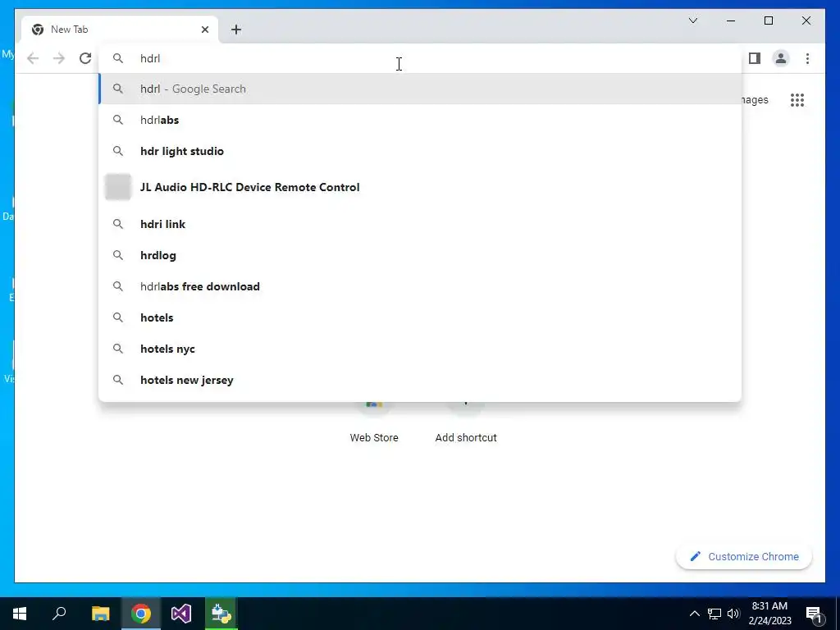The height and width of the screenshot is (630, 840).
Task: Reload the page with the refresh icon
Action: click(x=85, y=58)
